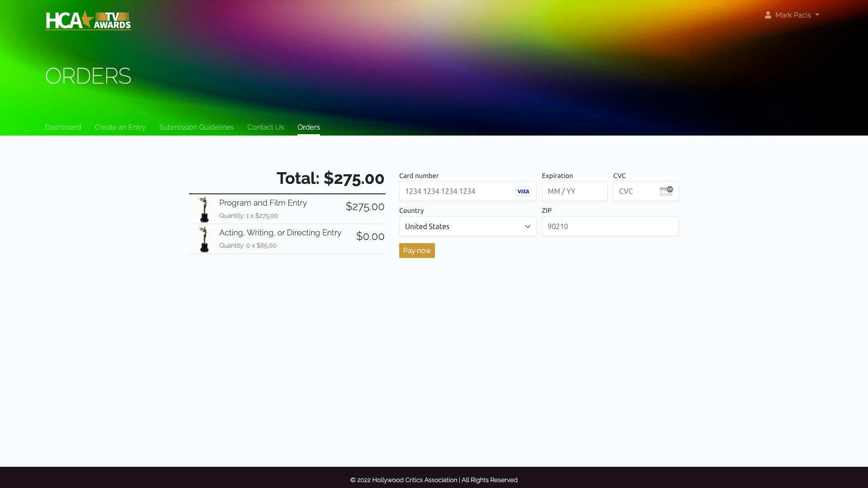Focus the Card number field

tap(457, 191)
